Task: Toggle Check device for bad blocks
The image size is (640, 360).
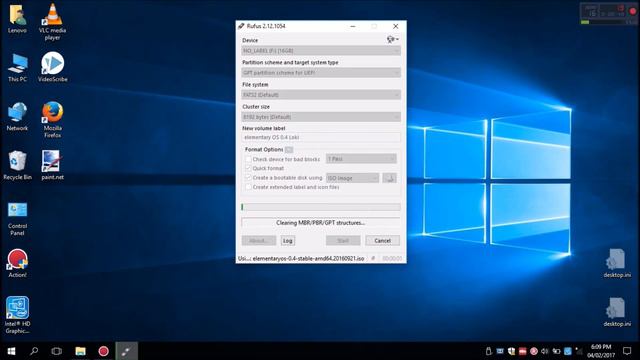Action: pyautogui.click(x=248, y=159)
